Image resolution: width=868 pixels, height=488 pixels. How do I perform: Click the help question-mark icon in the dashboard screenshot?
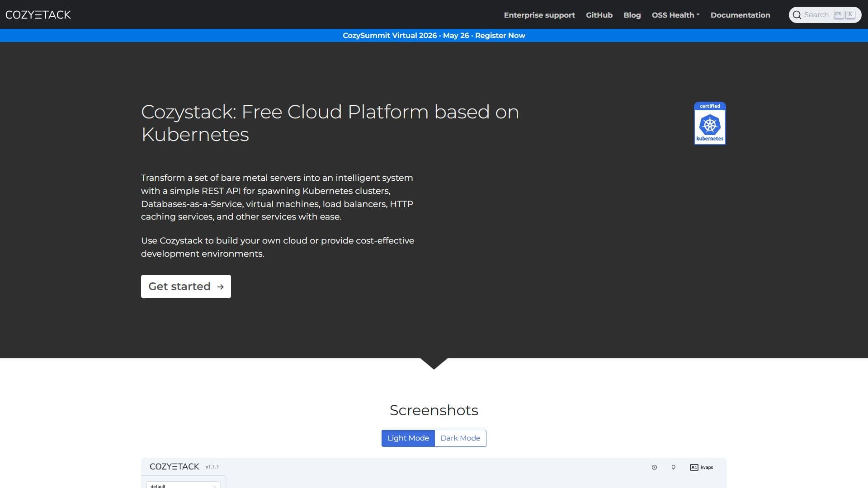[x=654, y=467]
